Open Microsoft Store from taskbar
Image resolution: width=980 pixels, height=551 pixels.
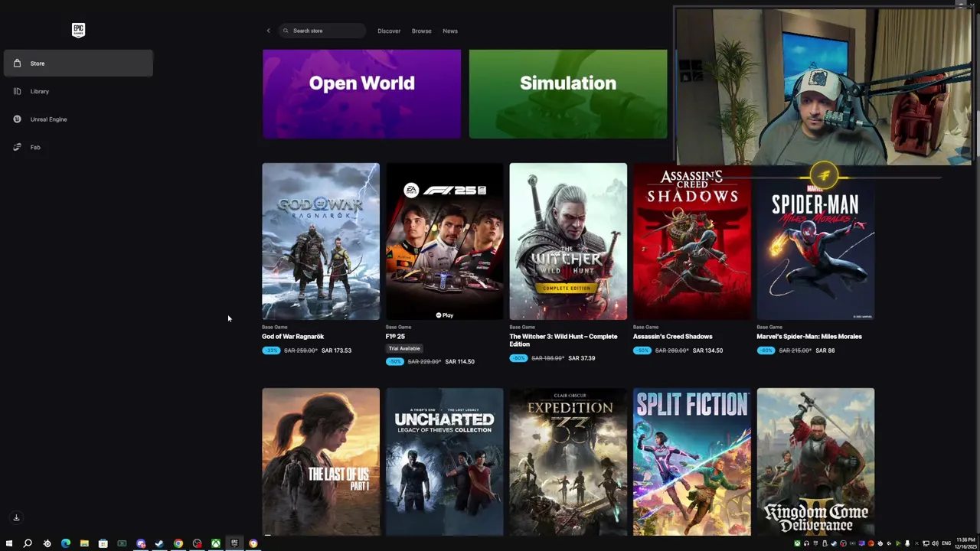coord(103,543)
